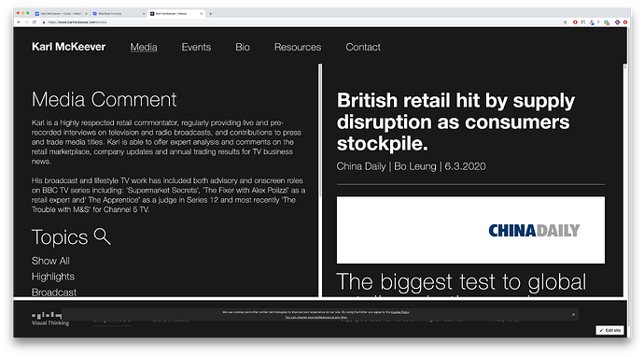Click the Karl McKeever site title
The height and width of the screenshot is (357, 644).
[x=68, y=47]
